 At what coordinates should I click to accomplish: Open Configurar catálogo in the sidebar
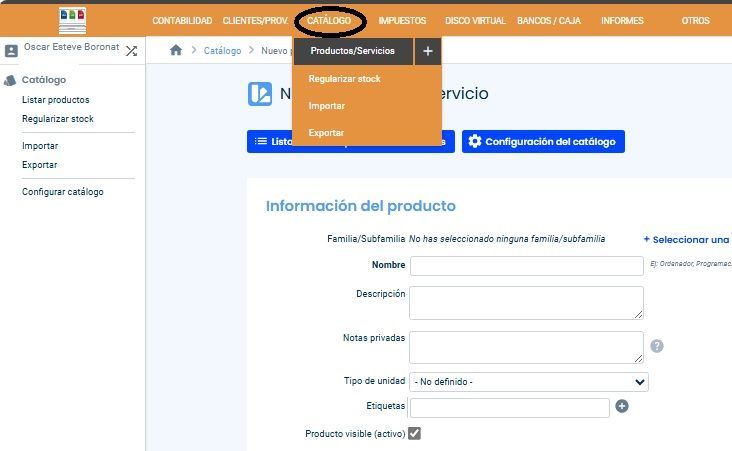tap(63, 192)
